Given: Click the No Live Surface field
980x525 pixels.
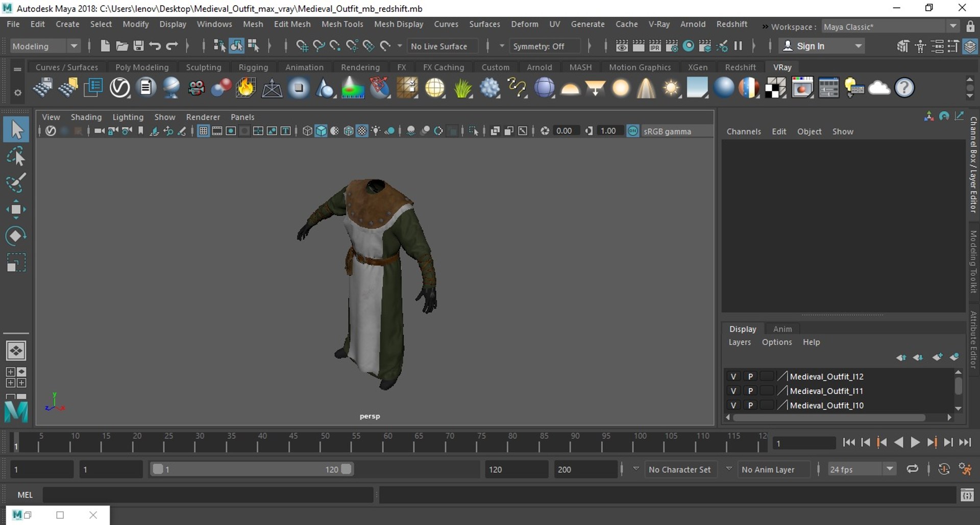Looking at the screenshot, I should (x=443, y=46).
